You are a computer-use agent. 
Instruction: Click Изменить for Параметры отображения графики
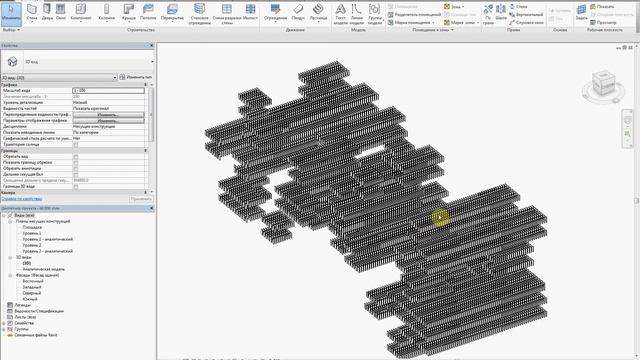108,121
